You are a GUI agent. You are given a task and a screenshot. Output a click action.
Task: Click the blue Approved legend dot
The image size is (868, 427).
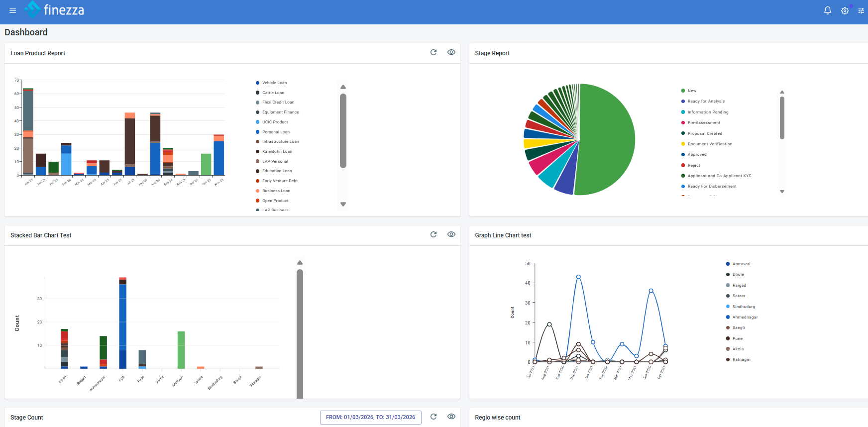coord(683,154)
